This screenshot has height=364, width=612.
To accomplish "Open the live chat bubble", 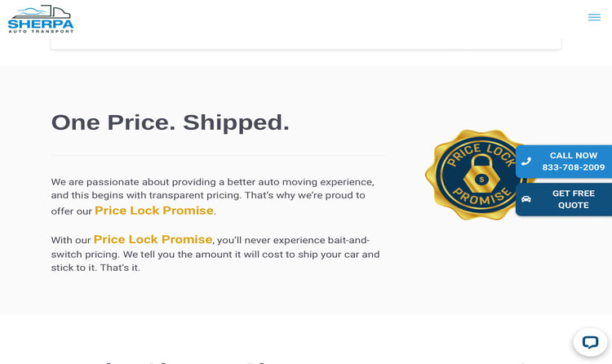I will (590, 342).
